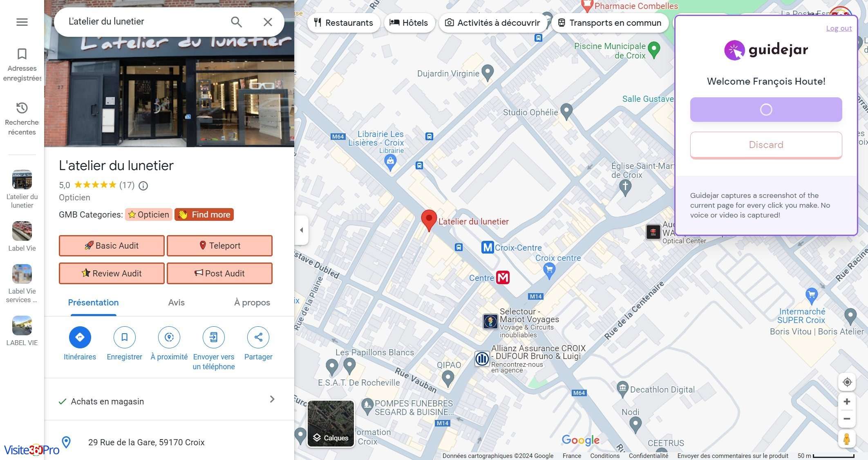Click the rating info icon next to (17)
The height and width of the screenshot is (460, 868).
143,186
